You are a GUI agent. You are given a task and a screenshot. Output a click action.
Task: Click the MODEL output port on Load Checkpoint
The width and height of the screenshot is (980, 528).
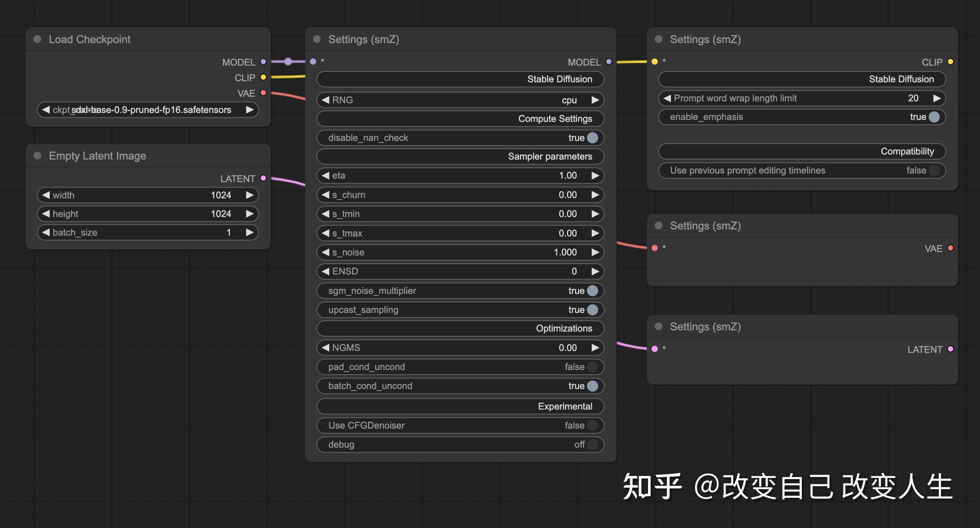point(263,62)
